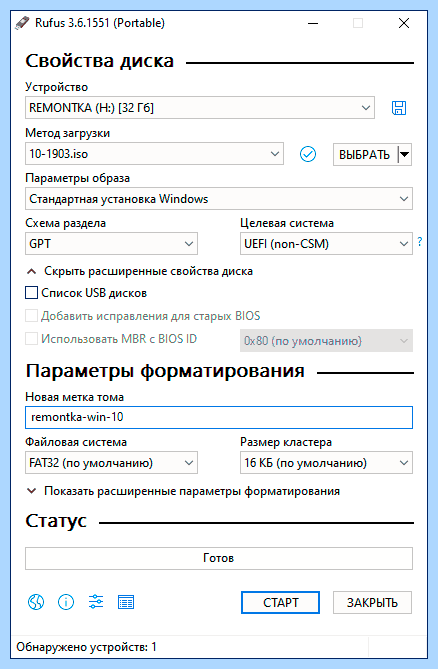Open the Целевая система dropdown
The height and width of the screenshot is (669, 438).
[x=326, y=244]
